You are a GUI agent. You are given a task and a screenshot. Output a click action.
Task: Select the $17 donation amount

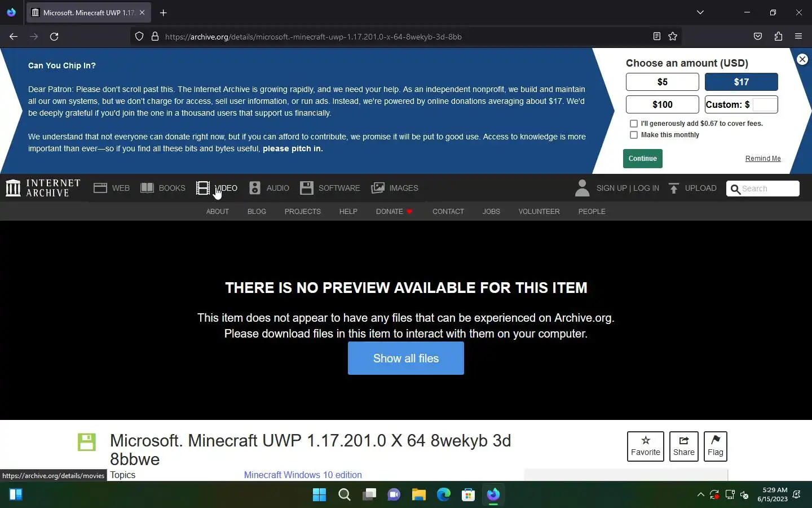742,82
